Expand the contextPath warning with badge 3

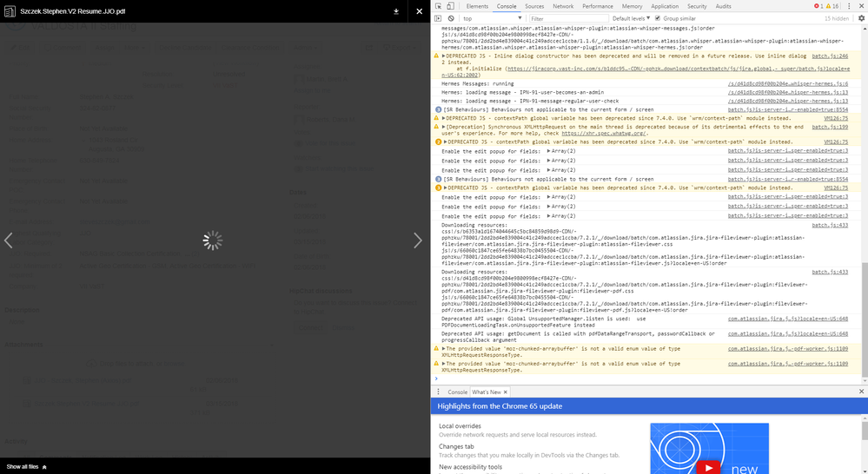(446, 188)
